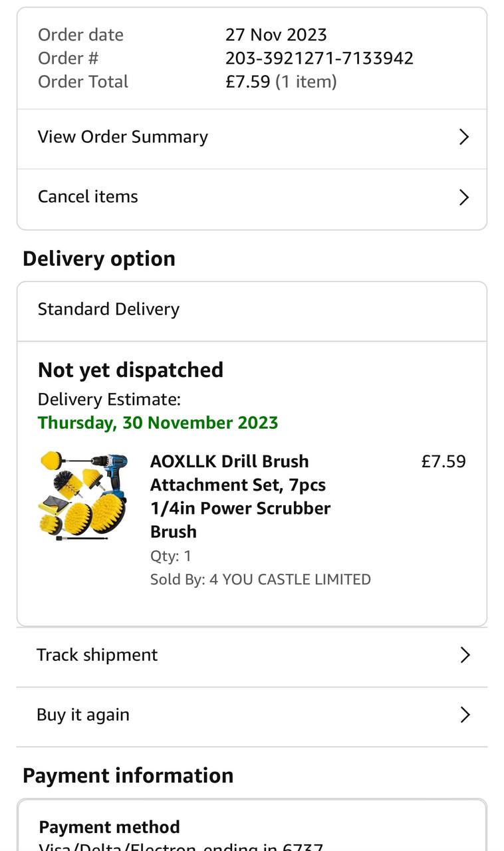
Task: Tap the Not yet dispatched status
Action: coord(130,370)
